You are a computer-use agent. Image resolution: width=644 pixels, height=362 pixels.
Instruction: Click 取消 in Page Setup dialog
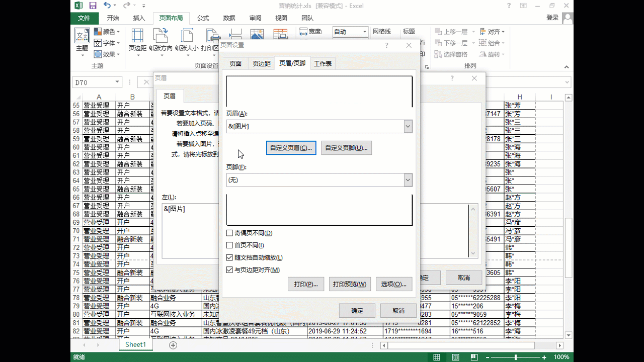point(398,311)
